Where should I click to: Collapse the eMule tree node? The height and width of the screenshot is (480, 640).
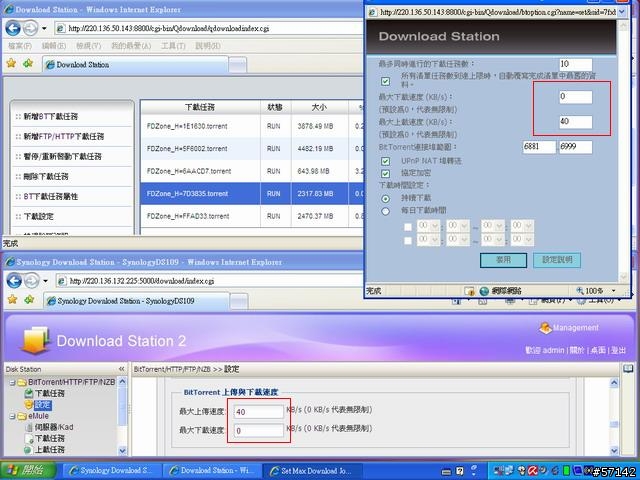click(x=13, y=416)
